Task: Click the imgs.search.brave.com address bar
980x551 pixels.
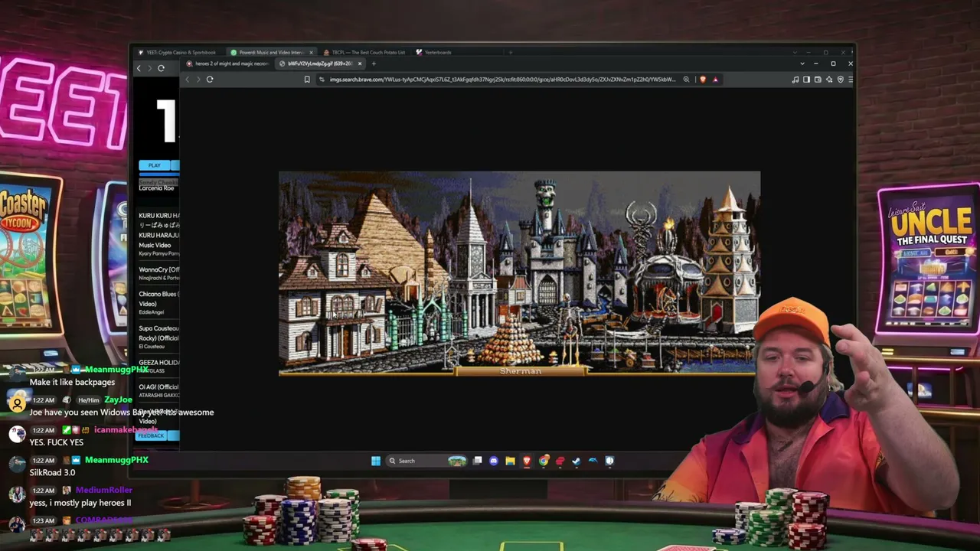Action: [x=501, y=79]
